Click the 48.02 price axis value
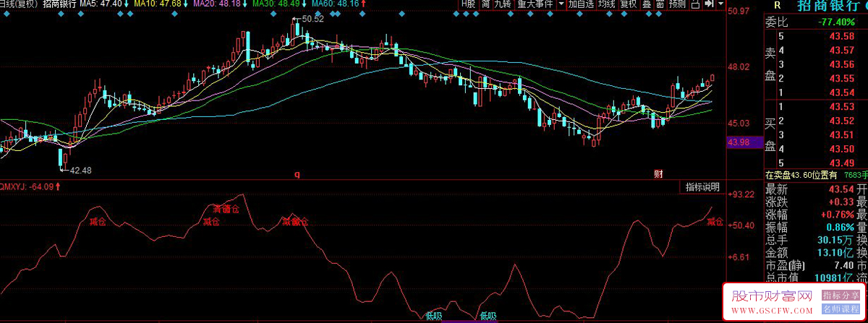The image size is (868, 323). tap(739, 67)
